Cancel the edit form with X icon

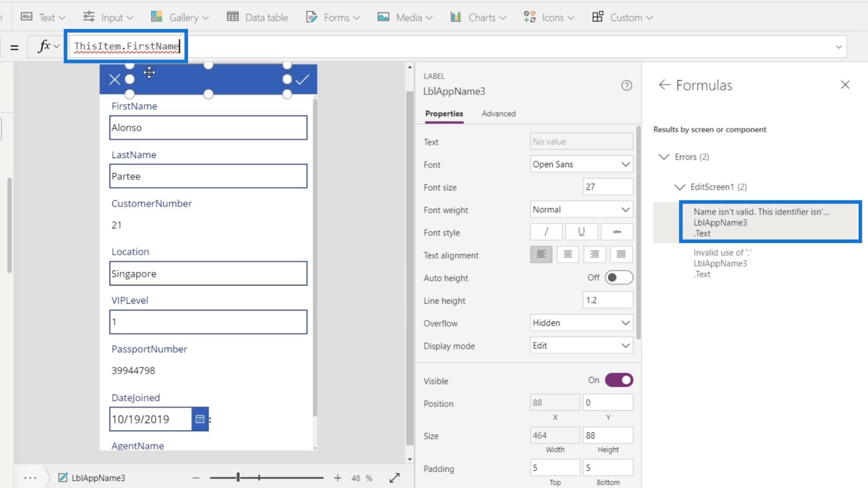click(115, 79)
